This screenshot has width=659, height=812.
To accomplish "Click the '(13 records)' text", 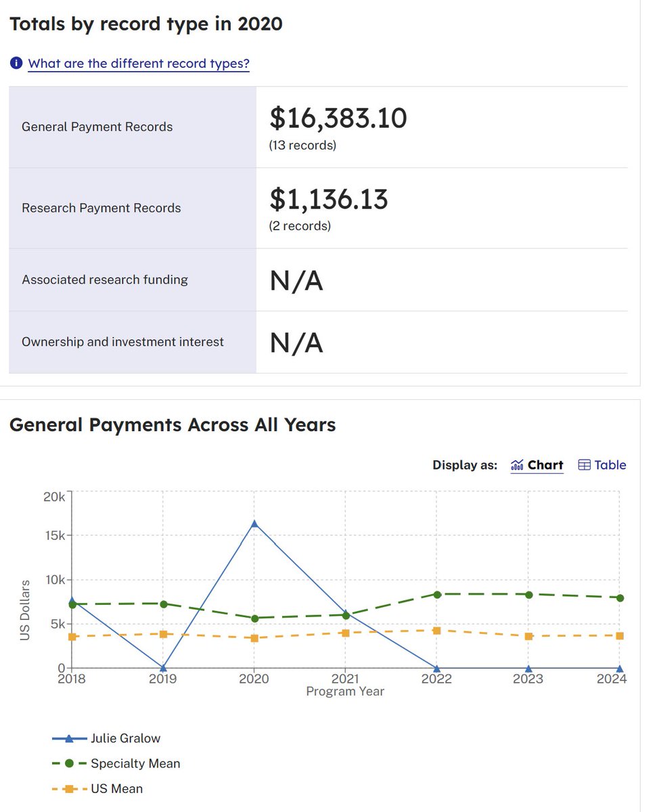I will click(x=302, y=145).
